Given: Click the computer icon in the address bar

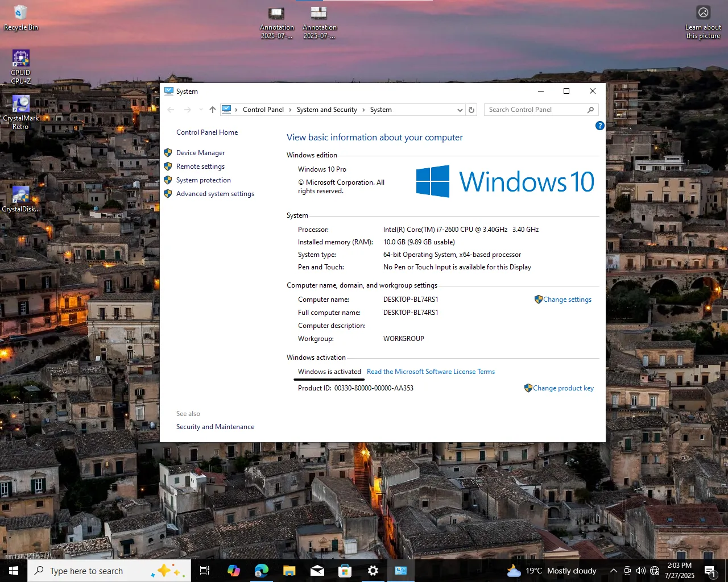Looking at the screenshot, I should point(226,109).
